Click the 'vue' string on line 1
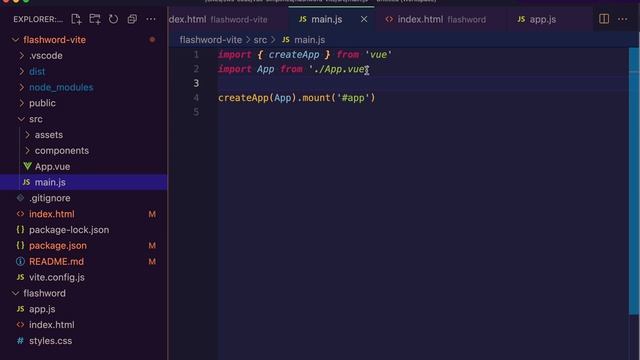Screen dimensions: 640x360 pos(378,55)
